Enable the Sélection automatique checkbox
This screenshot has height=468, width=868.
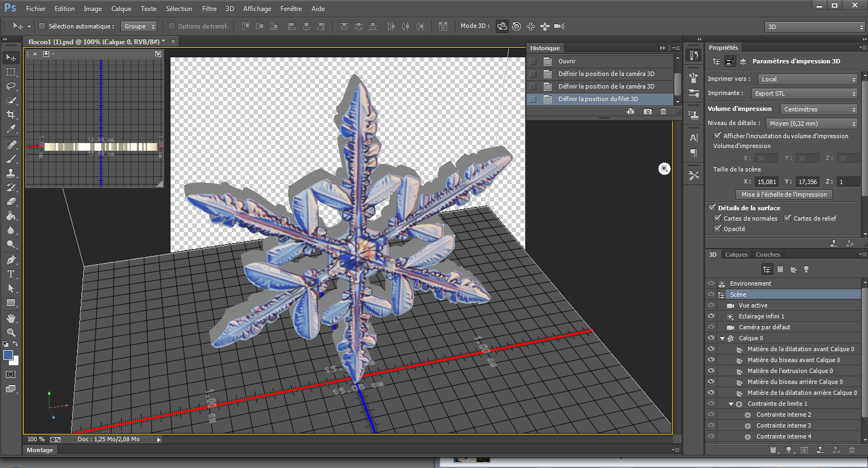click(42, 26)
